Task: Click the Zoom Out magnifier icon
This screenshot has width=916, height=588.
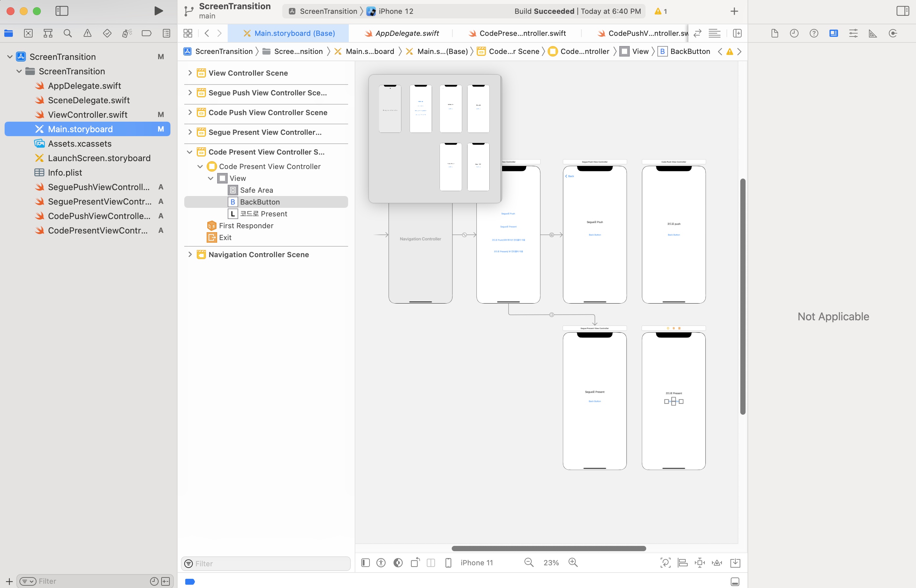Action: tap(529, 562)
